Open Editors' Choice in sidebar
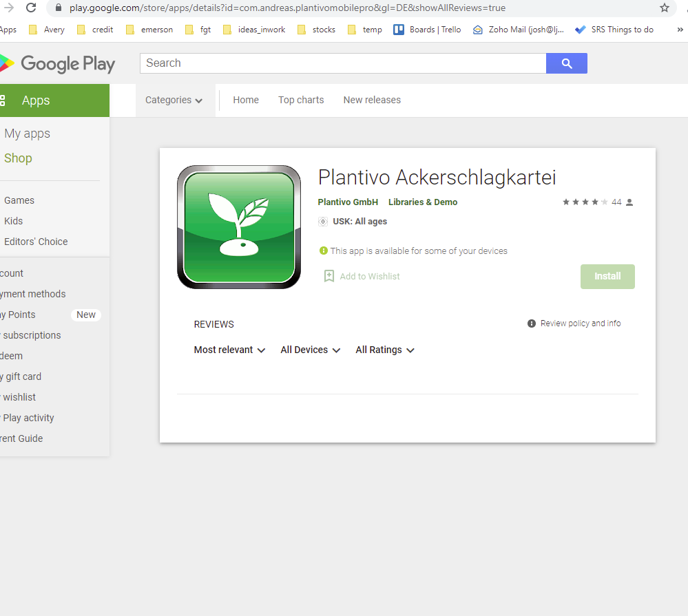The width and height of the screenshot is (688, 616). (x=36, y=242)
